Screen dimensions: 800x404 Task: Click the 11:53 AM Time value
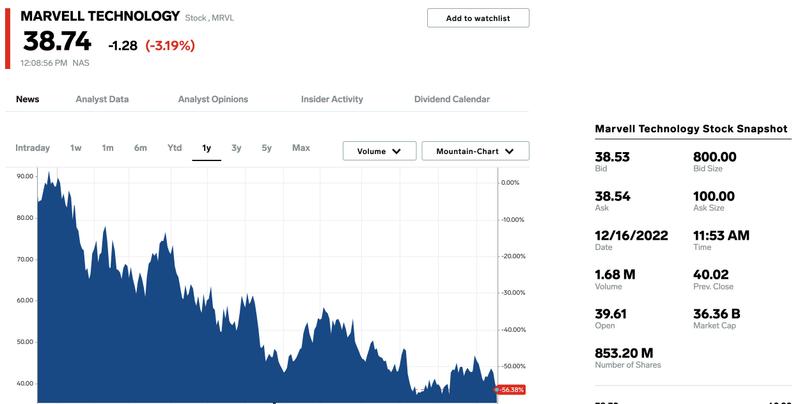721,235
